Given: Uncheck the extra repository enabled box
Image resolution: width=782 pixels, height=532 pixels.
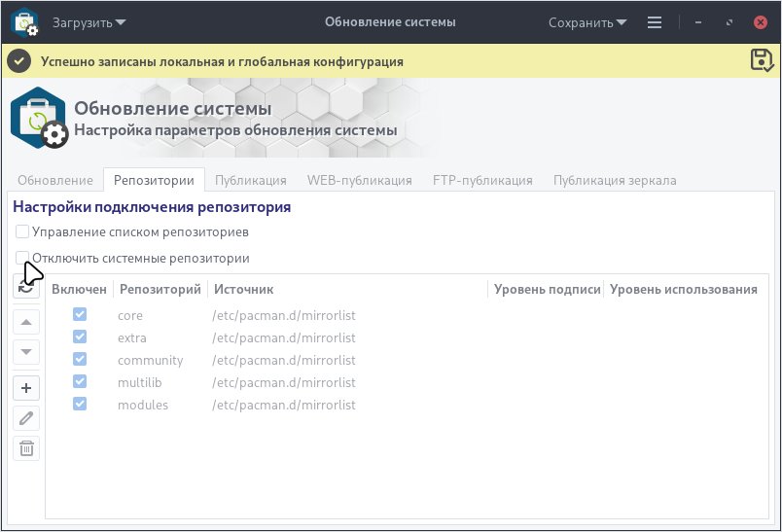Looking at the screenshot, I should tap(80, 337).
